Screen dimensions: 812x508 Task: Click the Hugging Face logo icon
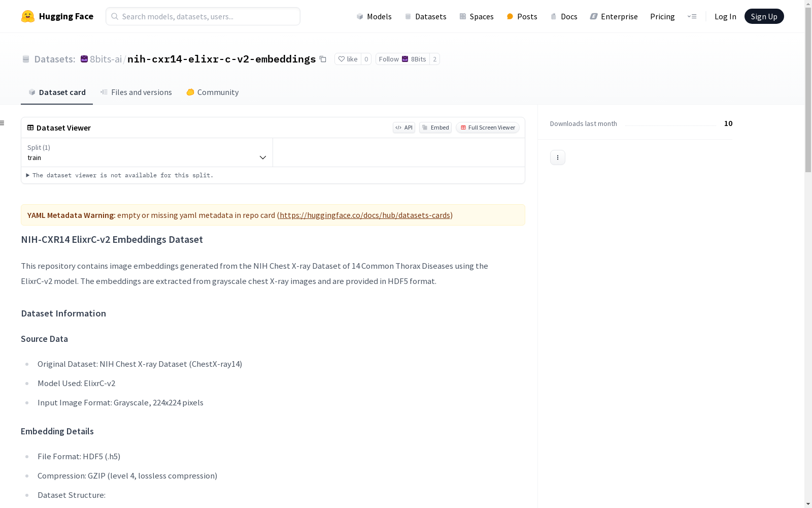tap(28, 16)
